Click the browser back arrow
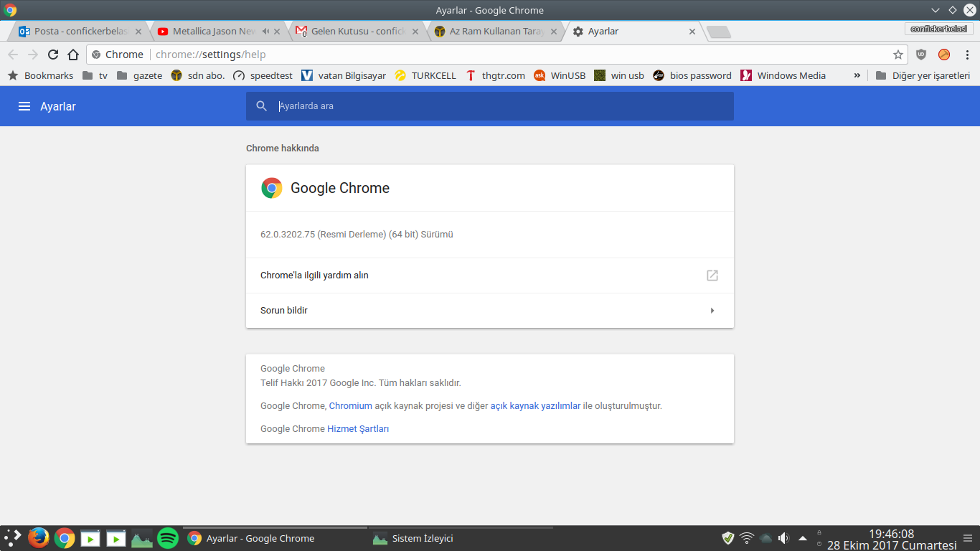 13,55
